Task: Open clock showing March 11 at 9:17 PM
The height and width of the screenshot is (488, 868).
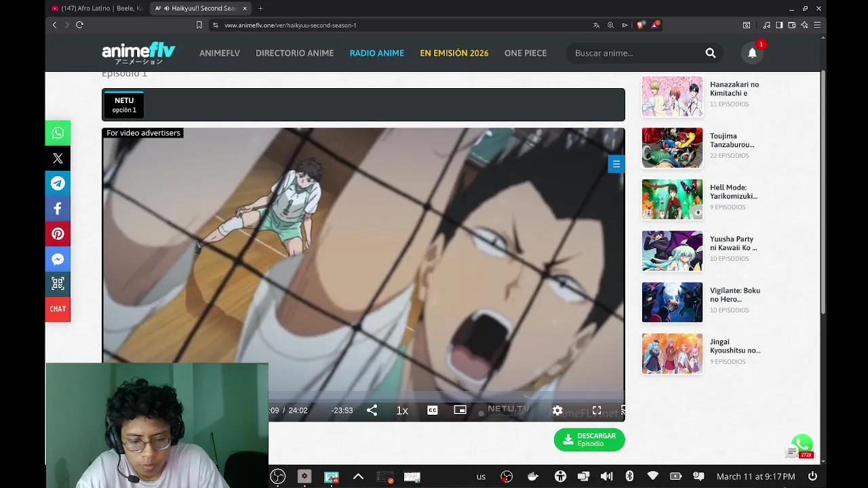Action: click(755, 476)
